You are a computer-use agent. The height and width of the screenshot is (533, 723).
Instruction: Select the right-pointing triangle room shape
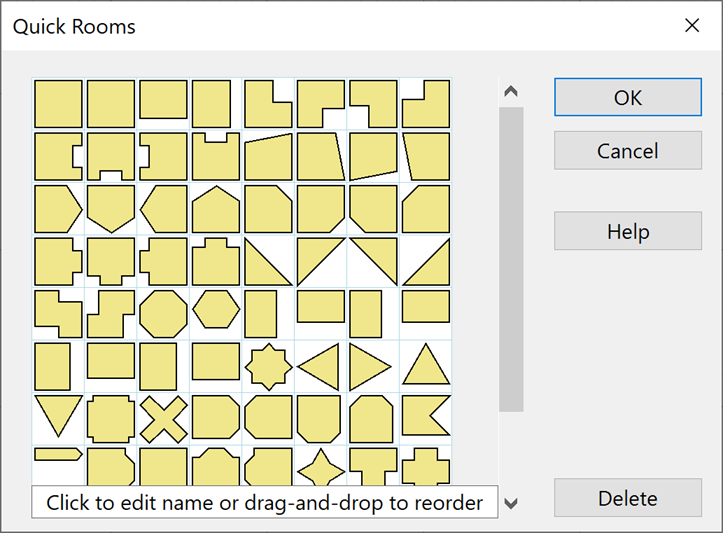coord(371,367)
